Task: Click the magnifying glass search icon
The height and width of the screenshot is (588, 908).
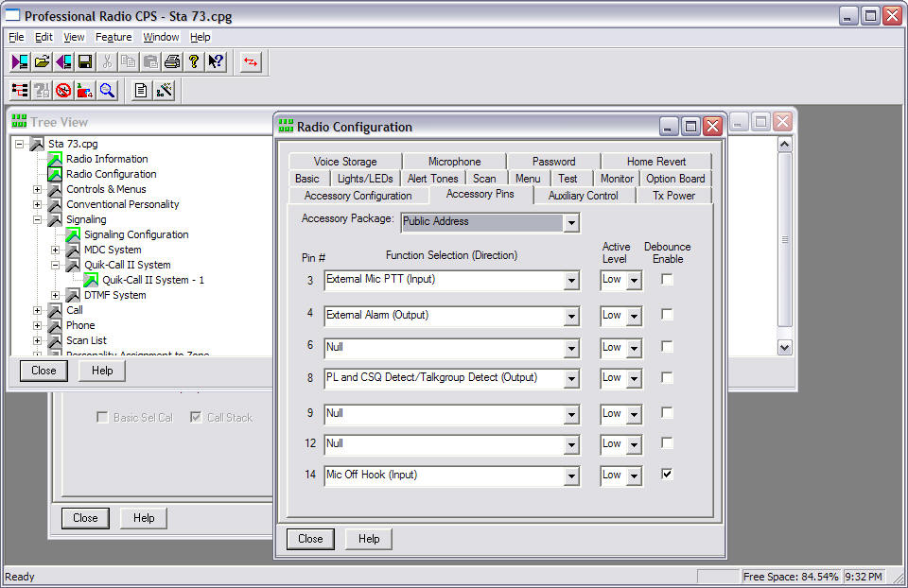Action: click(107, 90)
